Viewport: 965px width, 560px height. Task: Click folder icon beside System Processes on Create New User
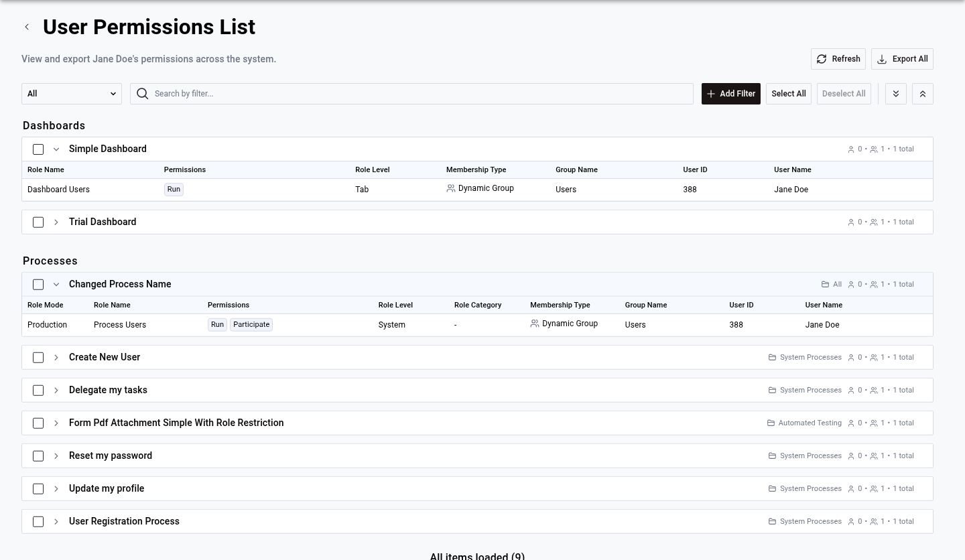(772, 357)
